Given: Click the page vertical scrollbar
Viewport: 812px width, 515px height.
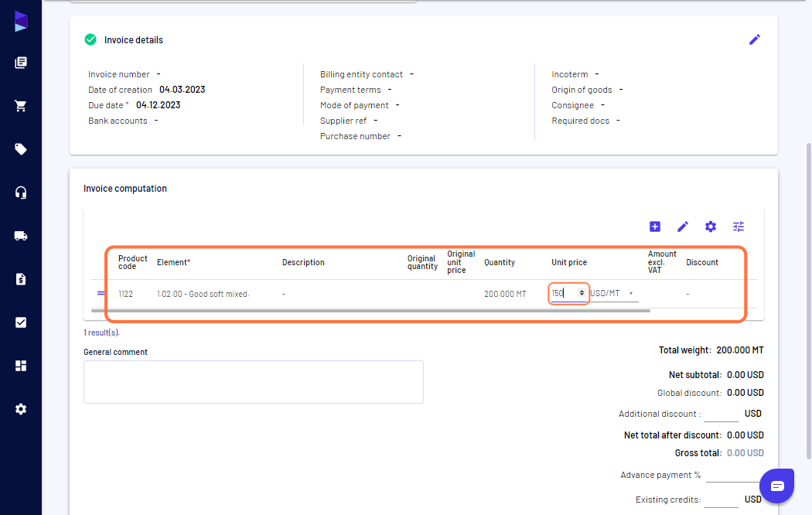Looking at the screenshot, I should (x=808, y=302).
